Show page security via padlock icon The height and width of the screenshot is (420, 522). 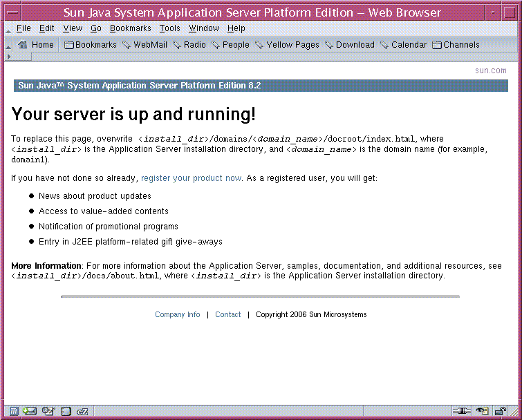tap(501, 411)
